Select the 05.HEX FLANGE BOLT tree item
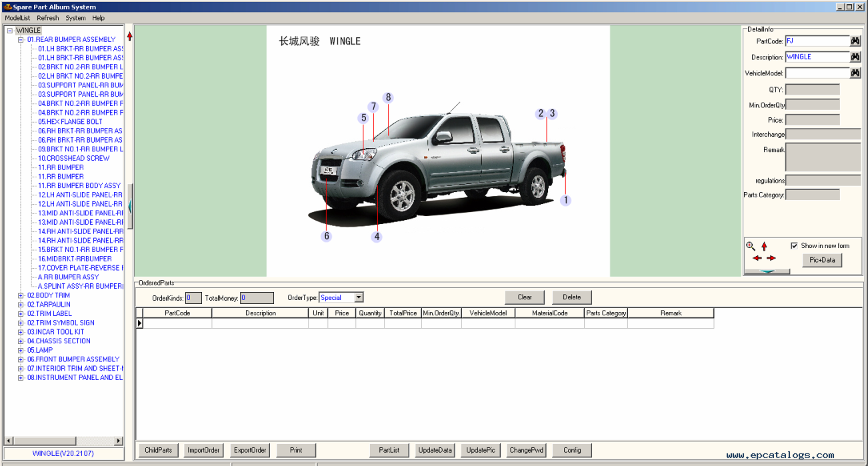Image resolution: width=868 pixels, height=466 pixels. [x=70, y=122]
